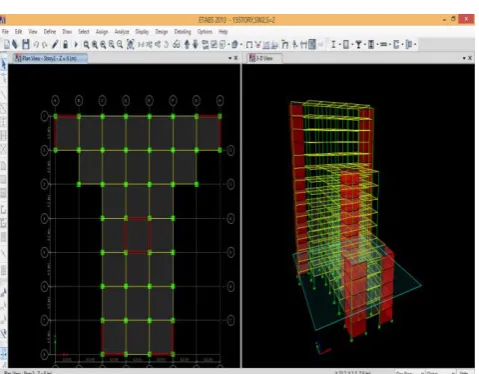Open the Help menu
This screenshot has width=479, height=374.
[x=223, y=32]
